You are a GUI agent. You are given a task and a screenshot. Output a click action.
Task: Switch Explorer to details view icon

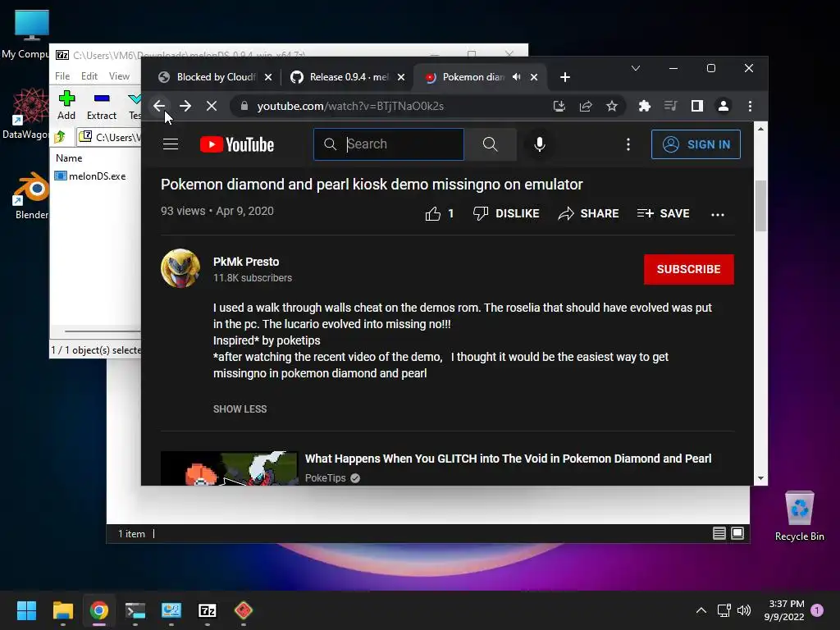pos(719,533)
